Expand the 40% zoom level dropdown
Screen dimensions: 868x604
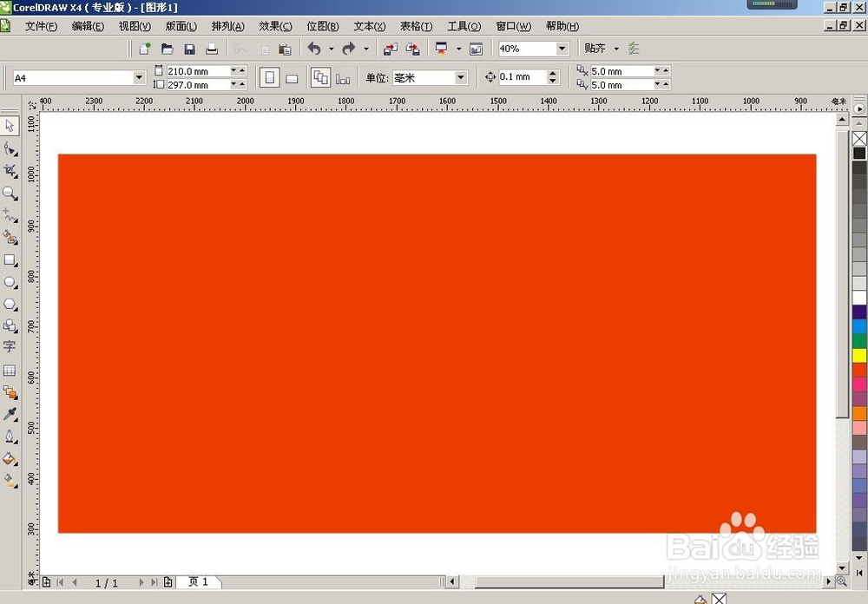pos(562,49)
